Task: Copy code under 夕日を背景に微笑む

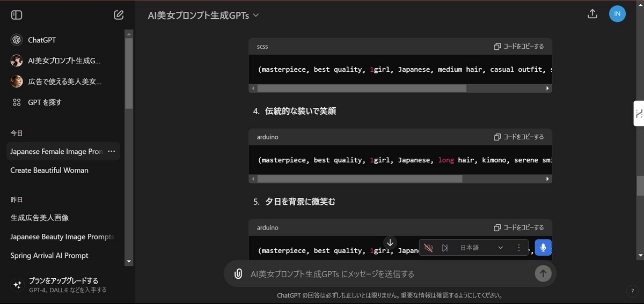Action: [x=519, y=228]
